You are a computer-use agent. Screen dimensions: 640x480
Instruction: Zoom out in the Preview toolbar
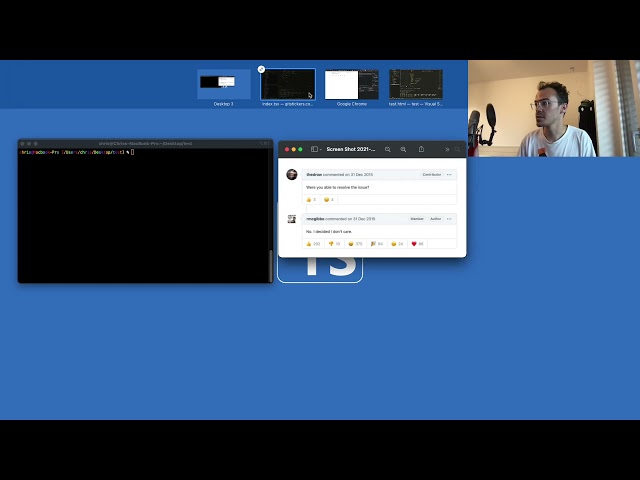388,149
